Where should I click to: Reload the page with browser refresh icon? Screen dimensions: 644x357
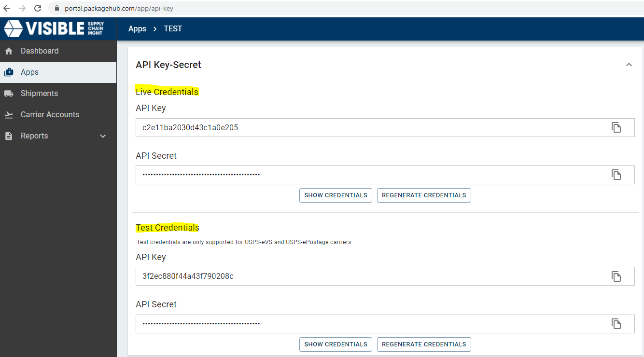point(38,8)
